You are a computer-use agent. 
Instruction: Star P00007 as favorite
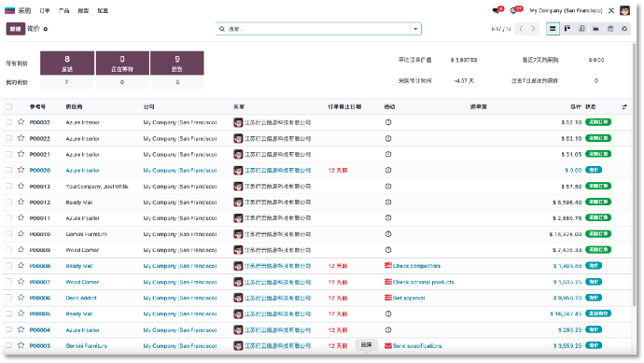pos(21,282)
